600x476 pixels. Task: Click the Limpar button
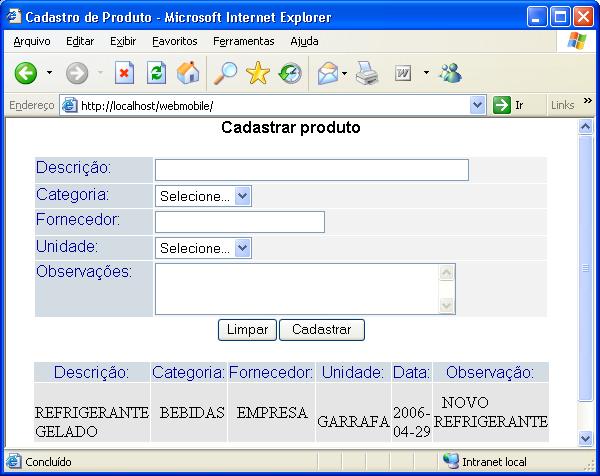(247, 329)
